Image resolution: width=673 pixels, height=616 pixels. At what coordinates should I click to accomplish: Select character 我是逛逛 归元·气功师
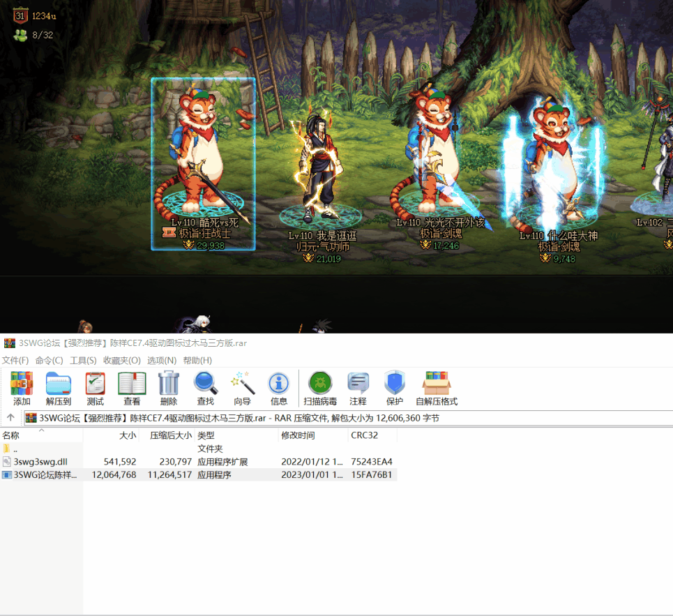[x=322, y=185]
